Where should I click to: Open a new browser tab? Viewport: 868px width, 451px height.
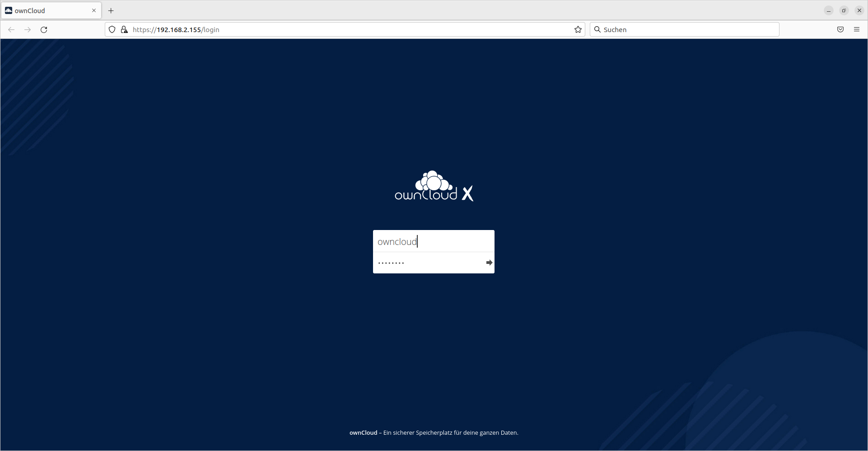click(111, 10)
